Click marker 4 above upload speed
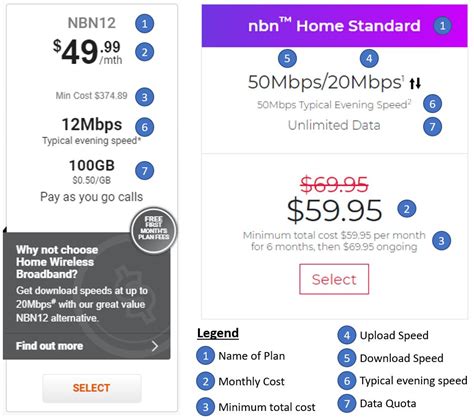The width and height of the screenshot is (474, 420). click(x=369, y=59)
